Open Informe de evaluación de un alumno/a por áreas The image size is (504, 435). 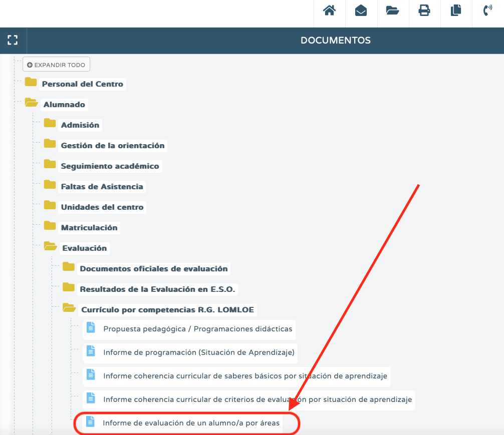[x=191, y=423]
